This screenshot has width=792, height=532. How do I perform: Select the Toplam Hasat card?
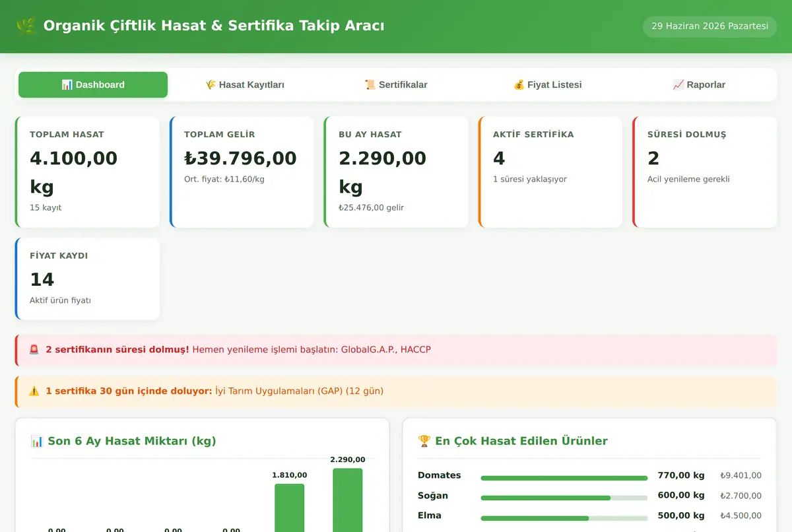pos(87,172)
